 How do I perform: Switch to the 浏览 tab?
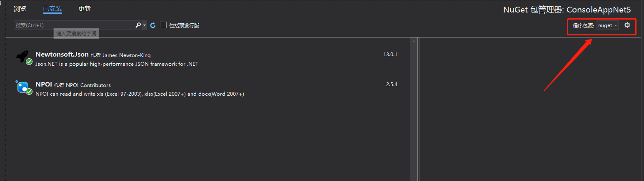(20, 9)
